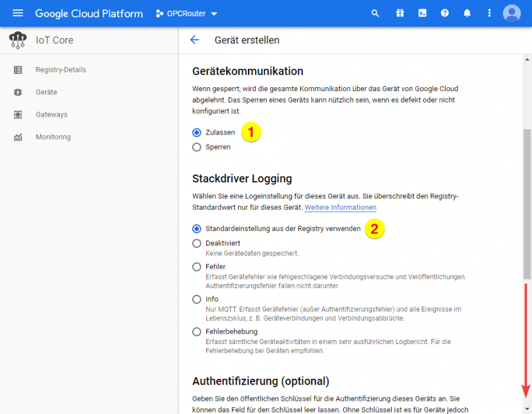
Task: Open the products grid launcher
Action: tap(400, 13)
